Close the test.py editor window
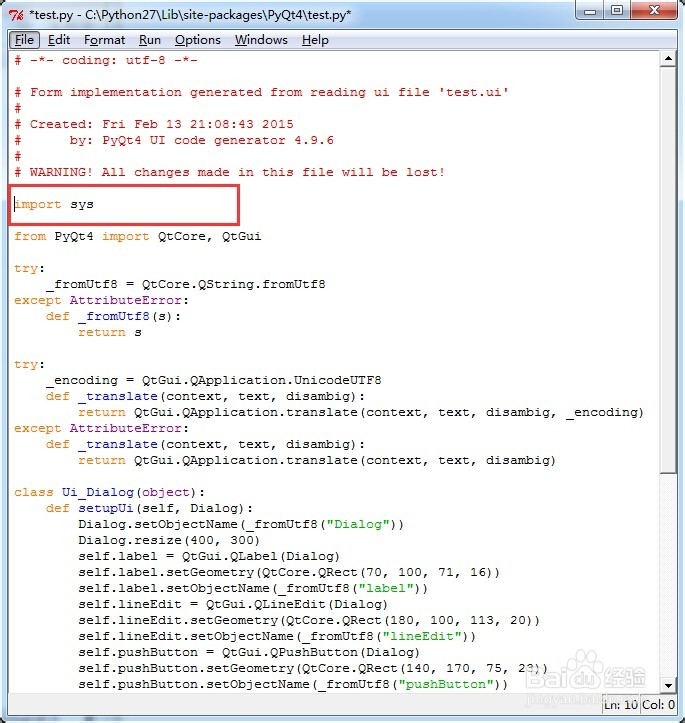 [x=654, y=10]
